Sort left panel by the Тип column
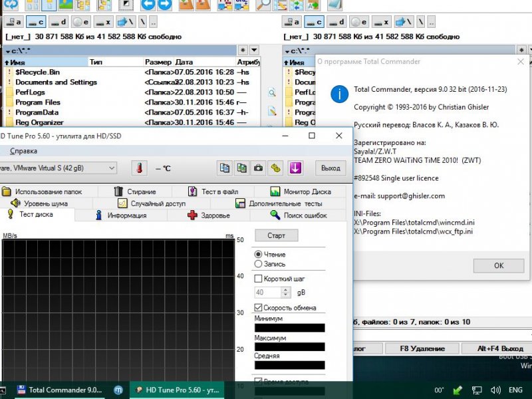The image size is (532, 399). 116,62
